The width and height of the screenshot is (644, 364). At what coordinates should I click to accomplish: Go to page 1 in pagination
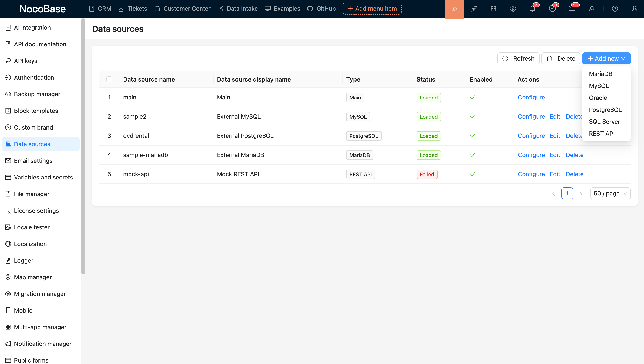tap(567, 194)
